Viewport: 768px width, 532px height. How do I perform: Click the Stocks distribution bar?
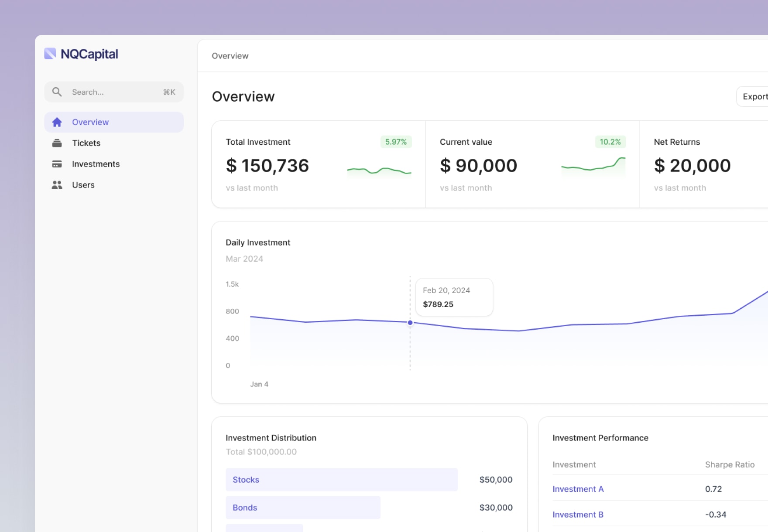[342, 480]
